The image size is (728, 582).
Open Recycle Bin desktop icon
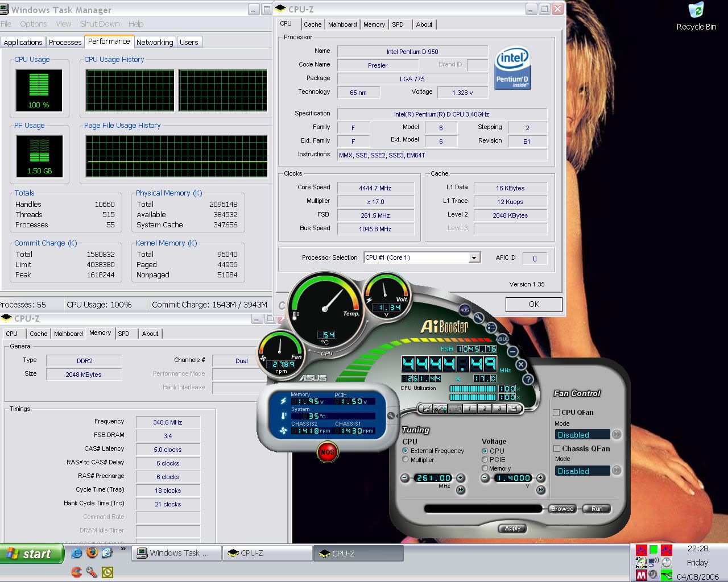[696, 16]
